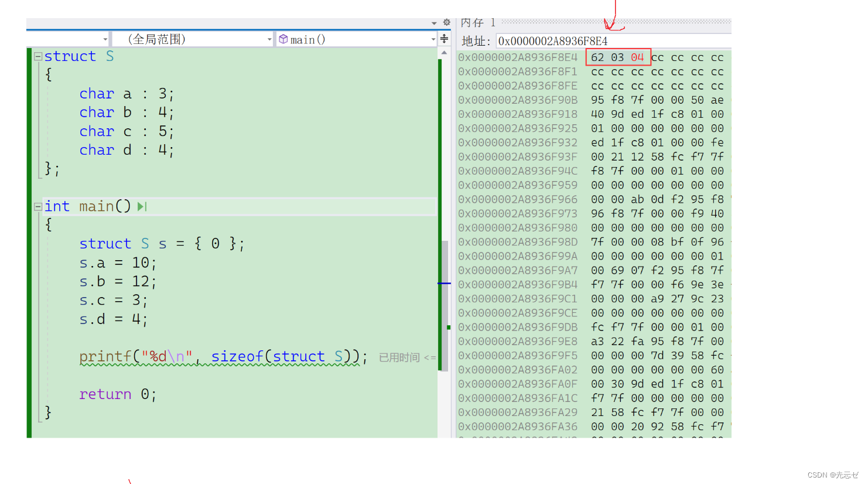This screenshot has width=868, height=484.
Task: Click memory address 0x0000002A8936F9E8
Action: [518, 342]
